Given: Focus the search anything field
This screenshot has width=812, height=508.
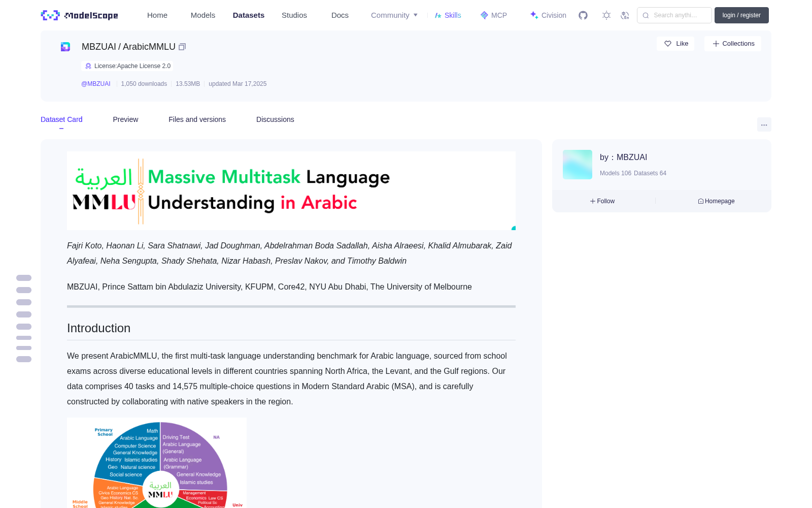Looking at the screenshot, I should 674,15.
